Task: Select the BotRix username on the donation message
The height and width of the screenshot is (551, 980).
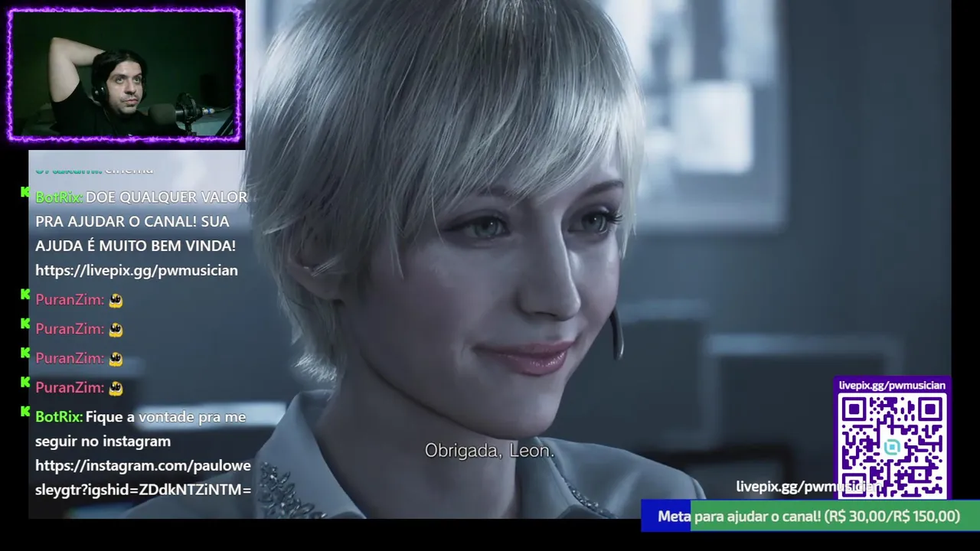Action: 58,197
